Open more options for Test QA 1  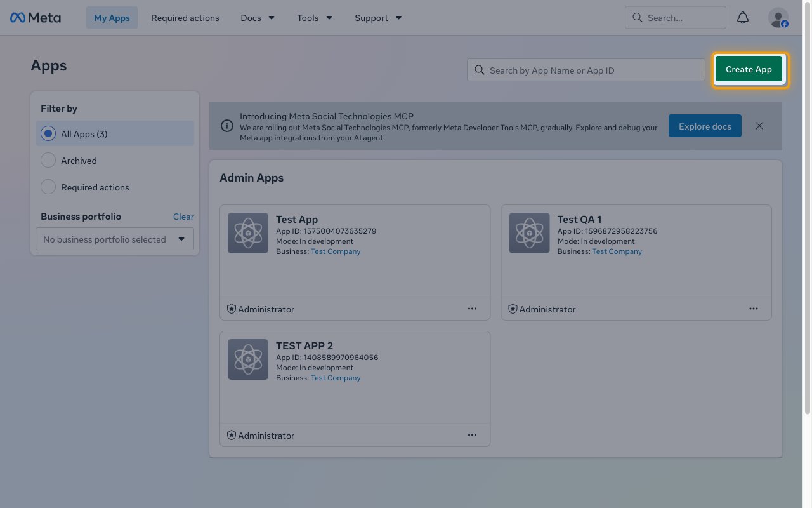tap(753, 309)
